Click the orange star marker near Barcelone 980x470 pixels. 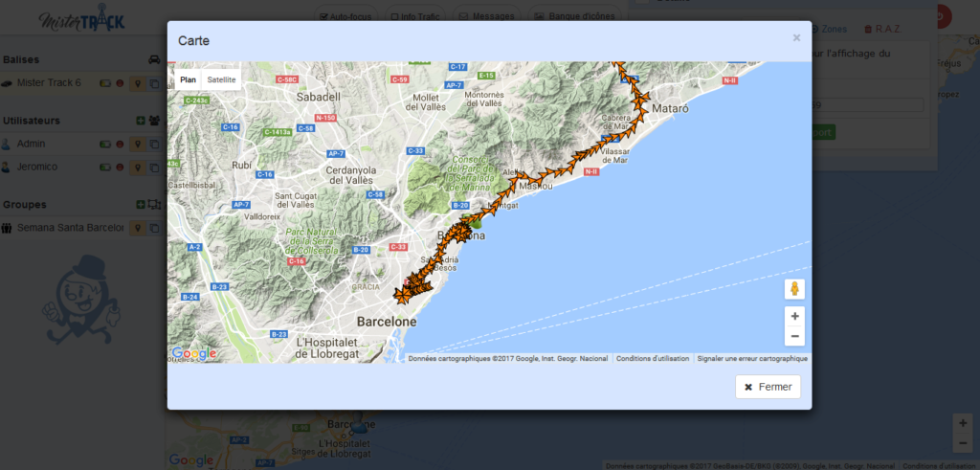tap(403, 295)
